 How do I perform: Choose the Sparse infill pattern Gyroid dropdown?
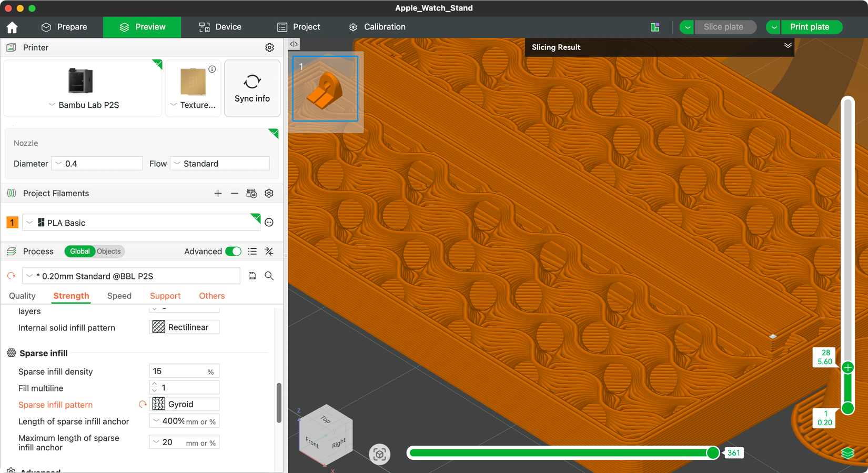tap(184, 404)
